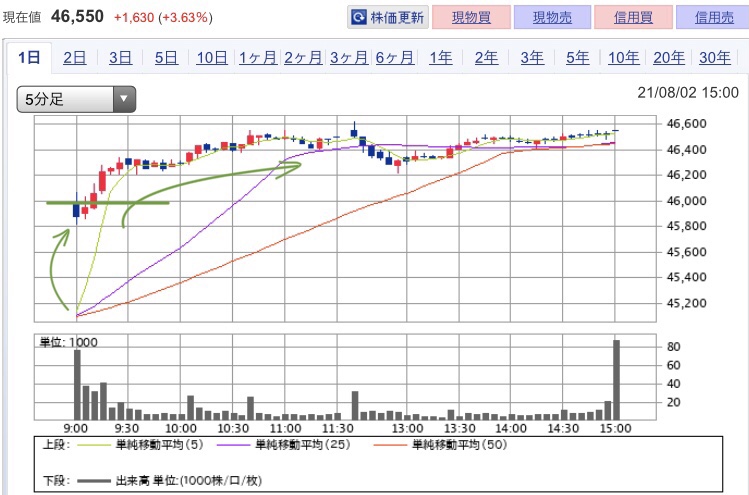Open the 信用売 margin sell link
Viewport: 749px width, 495px height.
714,18
